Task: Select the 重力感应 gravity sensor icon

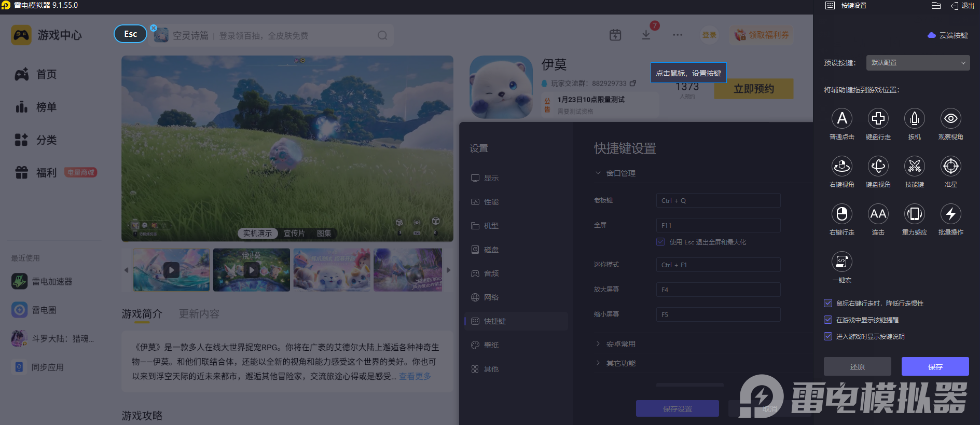Action: tap(914, 214)
